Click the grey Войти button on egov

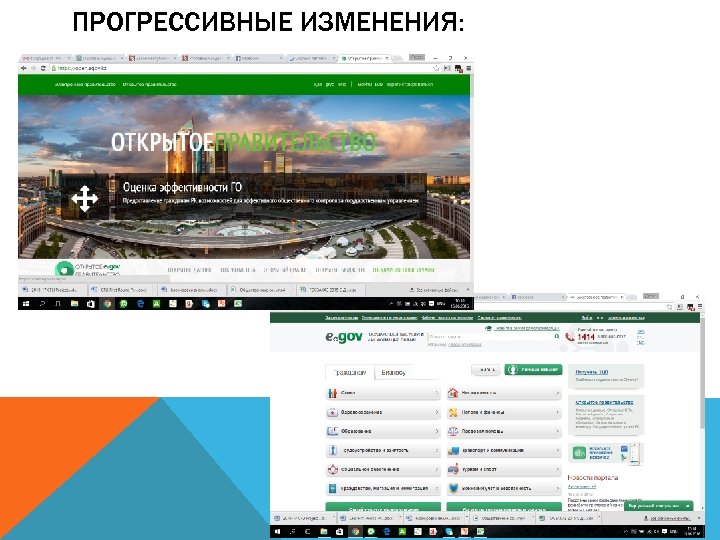tap(486, 370)
